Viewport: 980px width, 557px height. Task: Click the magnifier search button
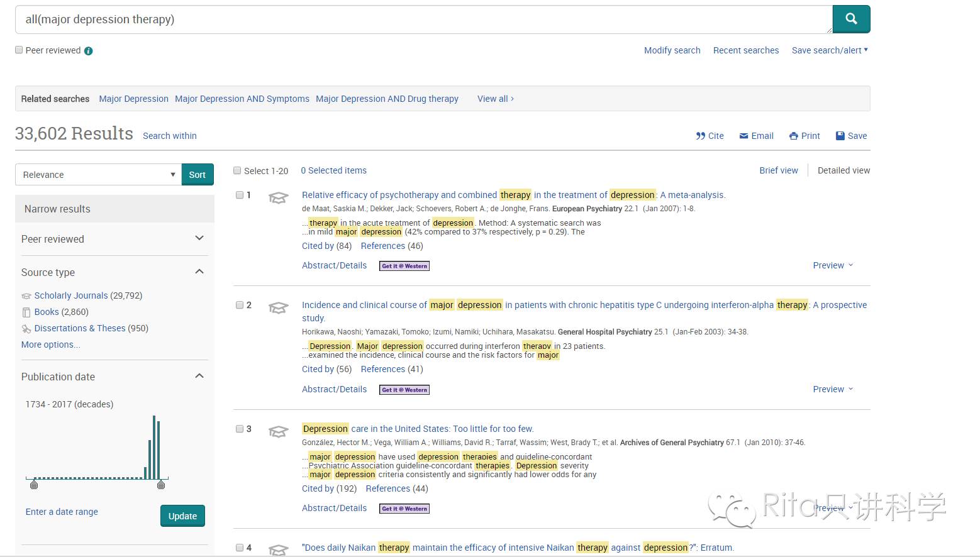point(851,19)
